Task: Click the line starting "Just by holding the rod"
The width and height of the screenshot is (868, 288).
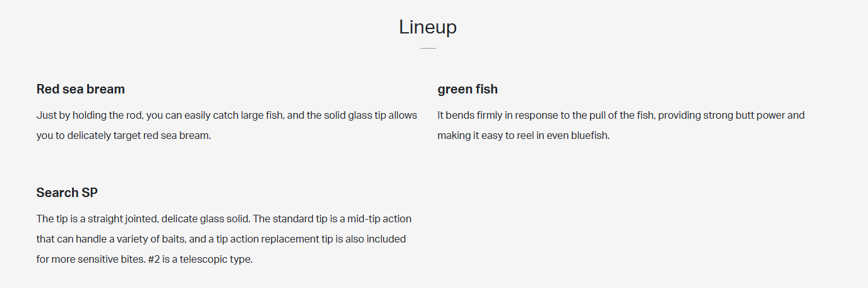Action: pos(227,116)
